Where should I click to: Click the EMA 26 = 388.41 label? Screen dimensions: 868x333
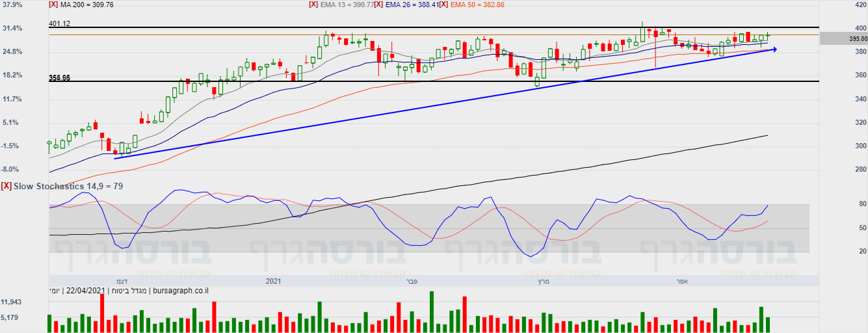pos(412,4)
